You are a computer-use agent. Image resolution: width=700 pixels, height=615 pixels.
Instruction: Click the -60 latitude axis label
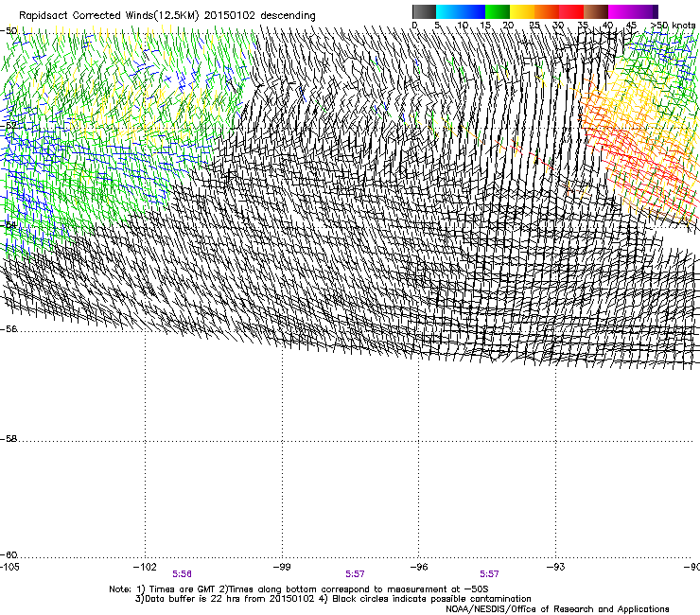(9, 554)
